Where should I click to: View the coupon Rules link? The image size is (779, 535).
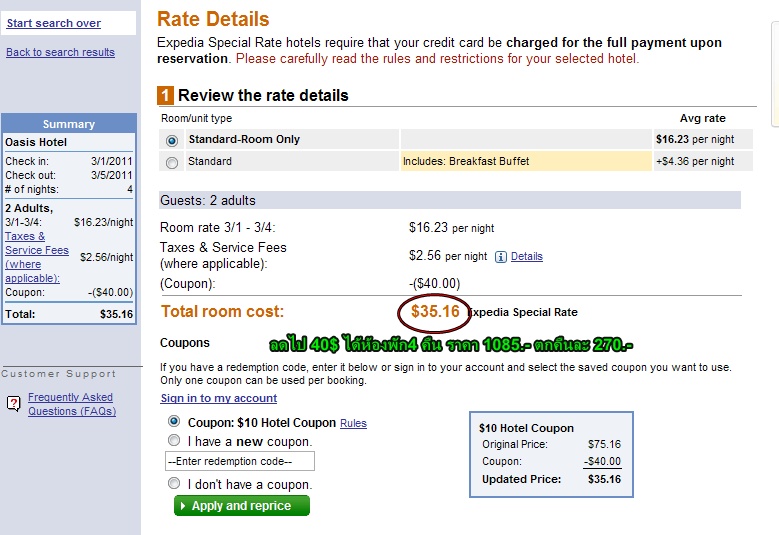pyautogui.click(x=353, y=423)
